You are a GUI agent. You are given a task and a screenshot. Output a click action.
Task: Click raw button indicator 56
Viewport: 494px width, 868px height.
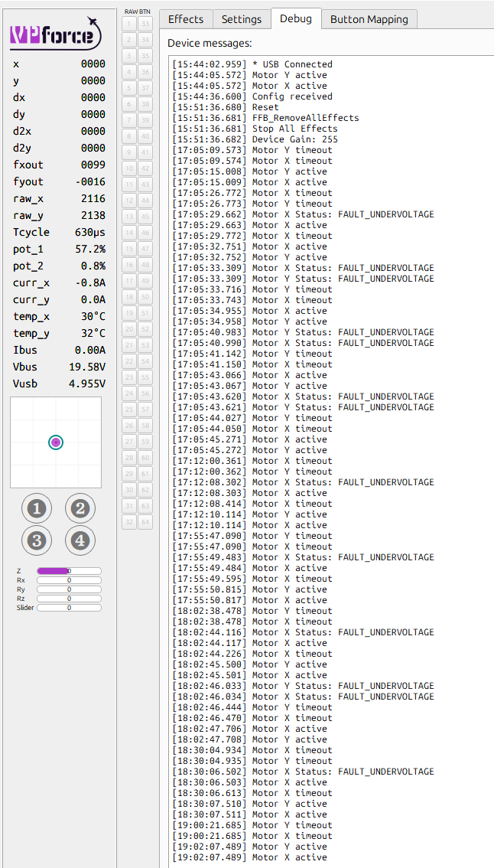(145, 393)
